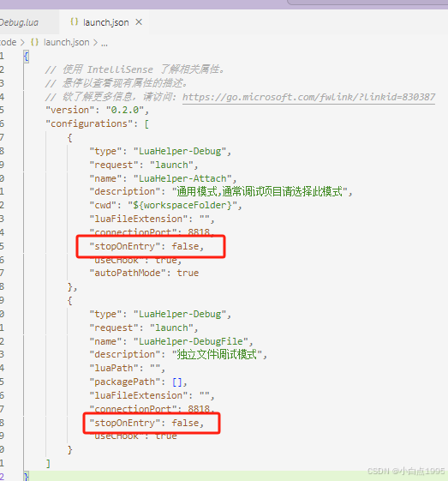Image resolution: width=448 pixels, height=481 pixels.
Task: Click the IntelliSense comment line
Action: click(135, 69)
